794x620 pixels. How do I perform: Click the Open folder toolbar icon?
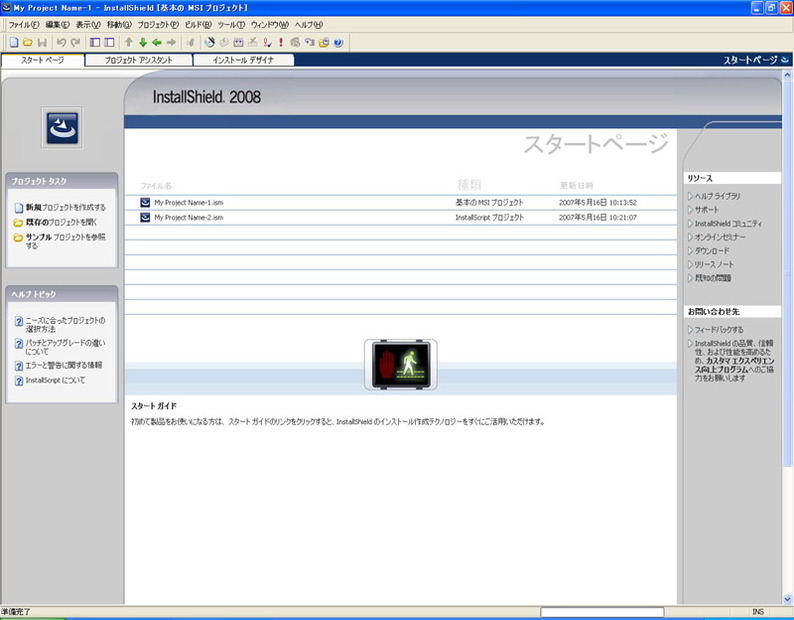[28, 43]
